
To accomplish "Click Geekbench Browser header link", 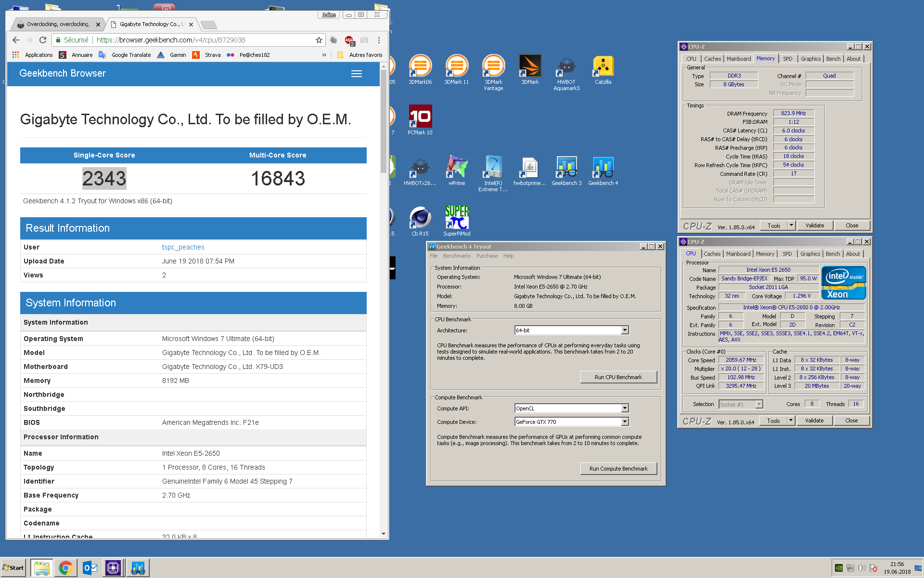I will (63, 73).
